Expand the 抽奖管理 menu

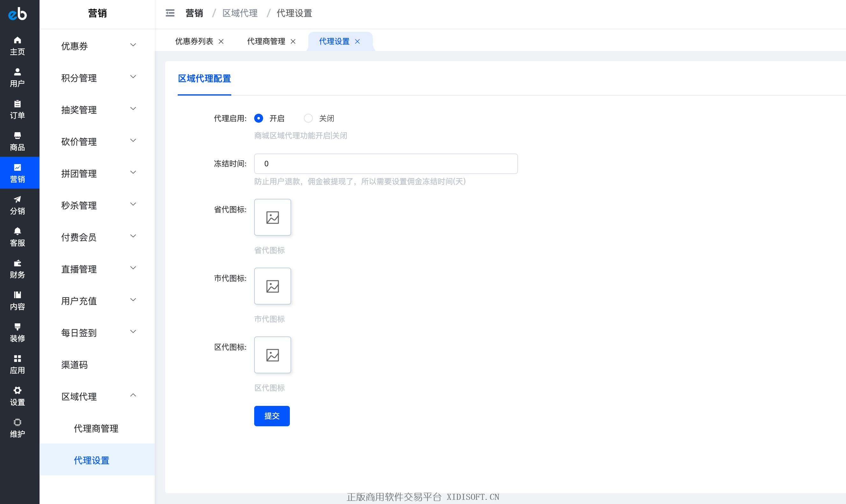[x=97, y=110]
